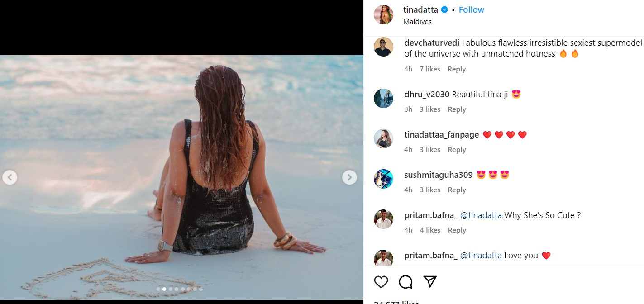Like the post with the heart icon
The height and width of the screenshot is (304, 644).
coord(381,282)
